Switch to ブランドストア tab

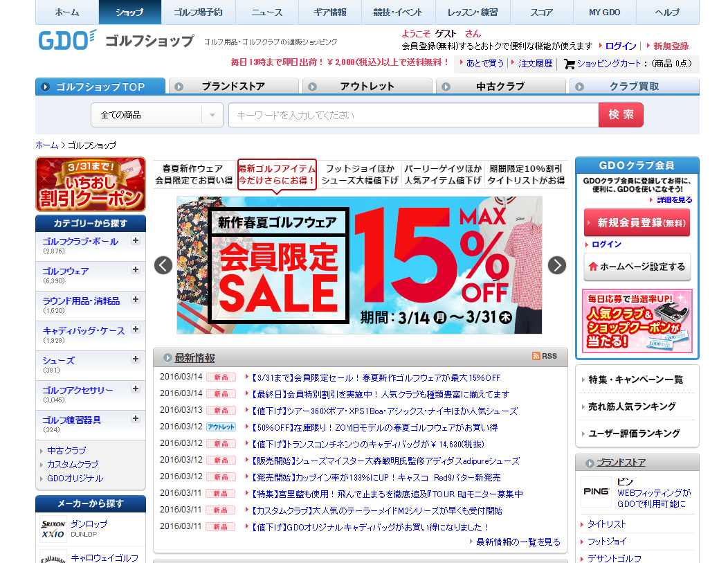[233, 87]
